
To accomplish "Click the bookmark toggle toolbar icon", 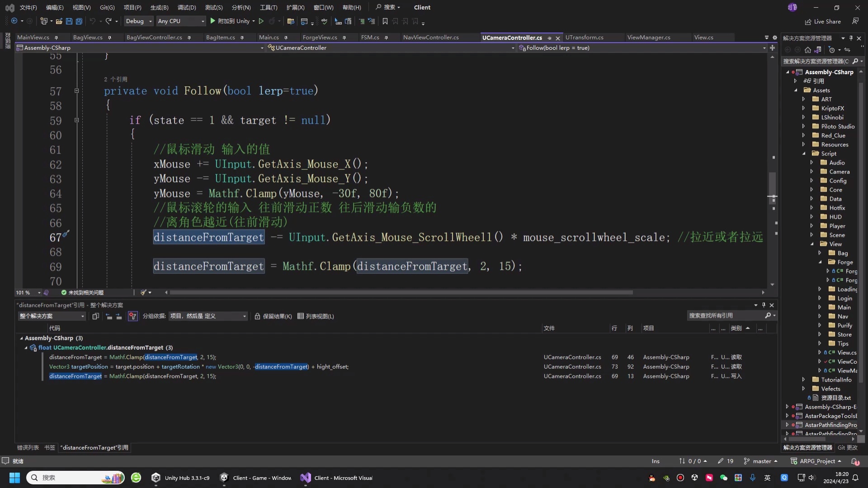I will click(x=385, y=21).
